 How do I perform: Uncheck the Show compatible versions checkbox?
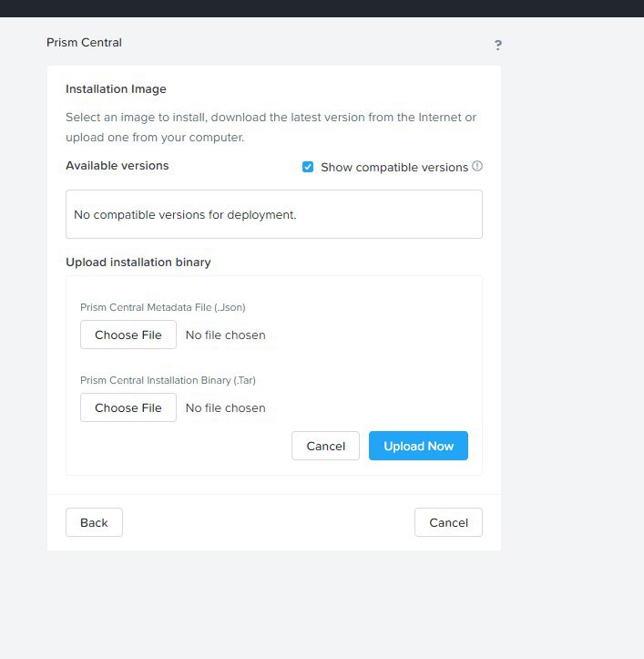tap(308, 167)
